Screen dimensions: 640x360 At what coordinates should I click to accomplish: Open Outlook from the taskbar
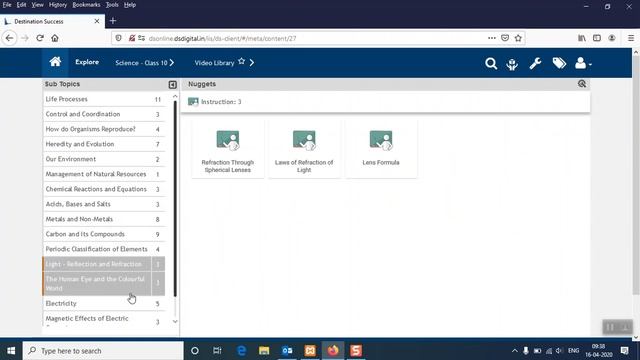point(287,351)
